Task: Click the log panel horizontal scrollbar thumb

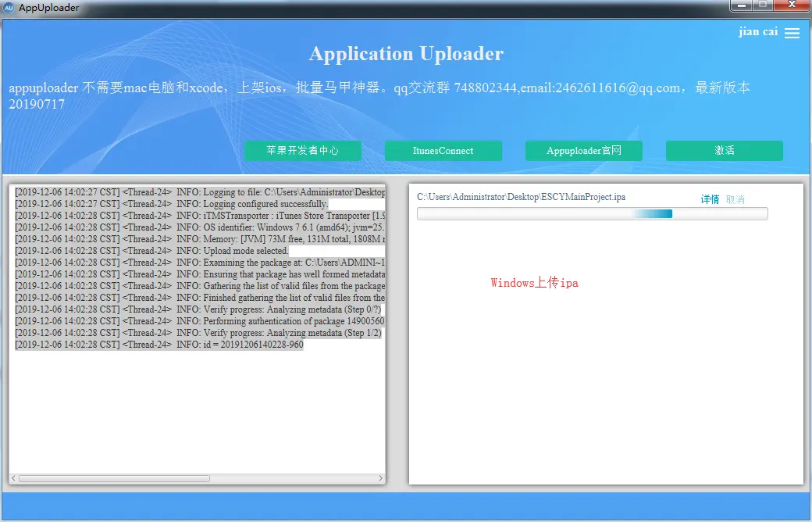Action: (x=115, y=478)
